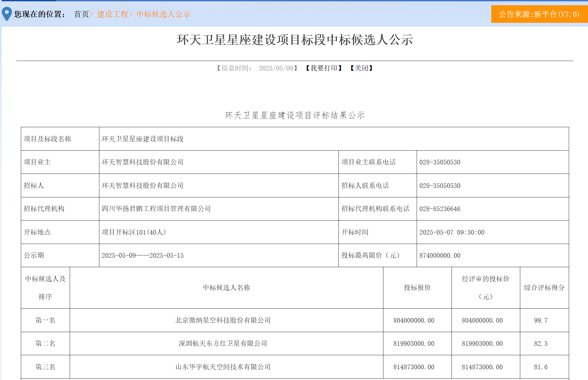
Task: Select location 项目开标区101(40人)
Action: coord(134,232)
